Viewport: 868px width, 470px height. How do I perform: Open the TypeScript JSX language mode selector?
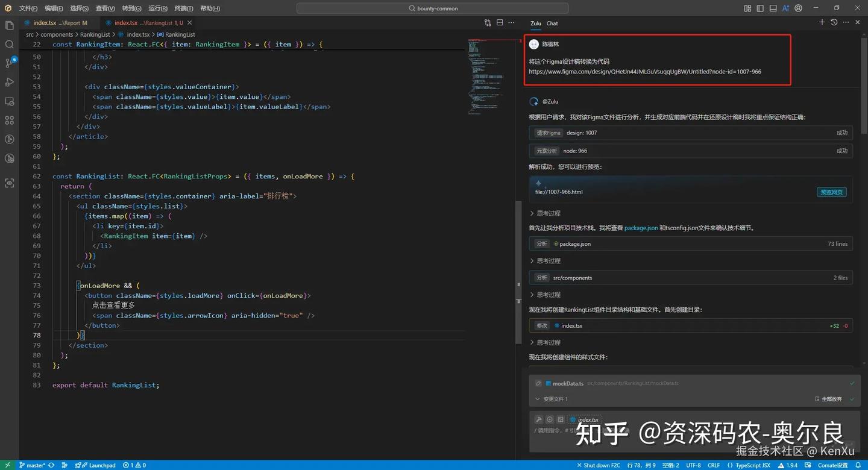pyautogui.click(x=752, y=465)
